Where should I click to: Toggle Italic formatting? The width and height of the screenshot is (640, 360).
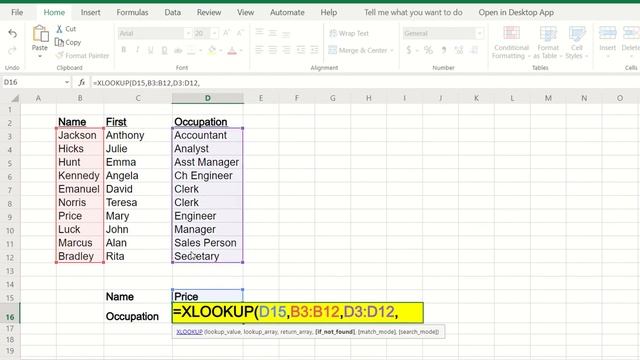click(138, 50)
